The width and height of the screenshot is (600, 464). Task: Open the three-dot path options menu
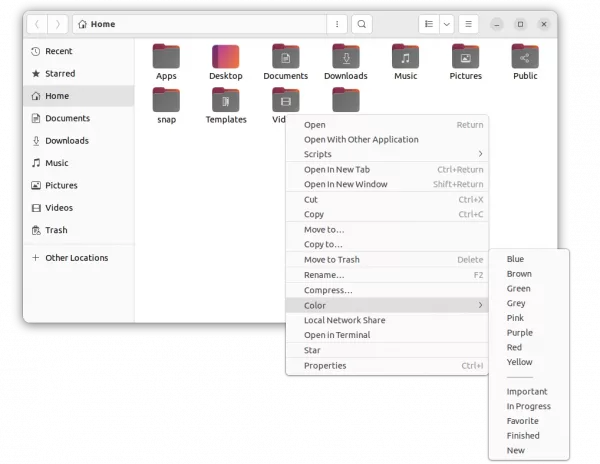[337, 24]
